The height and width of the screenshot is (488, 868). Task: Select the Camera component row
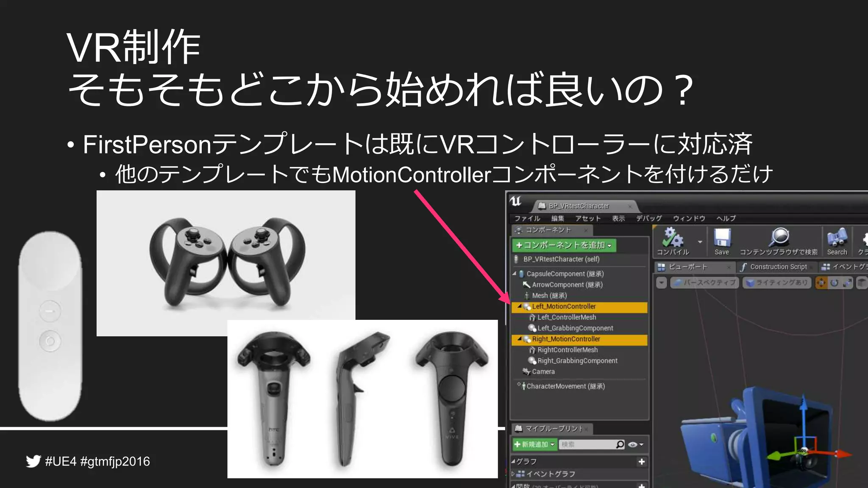point(579,372)
